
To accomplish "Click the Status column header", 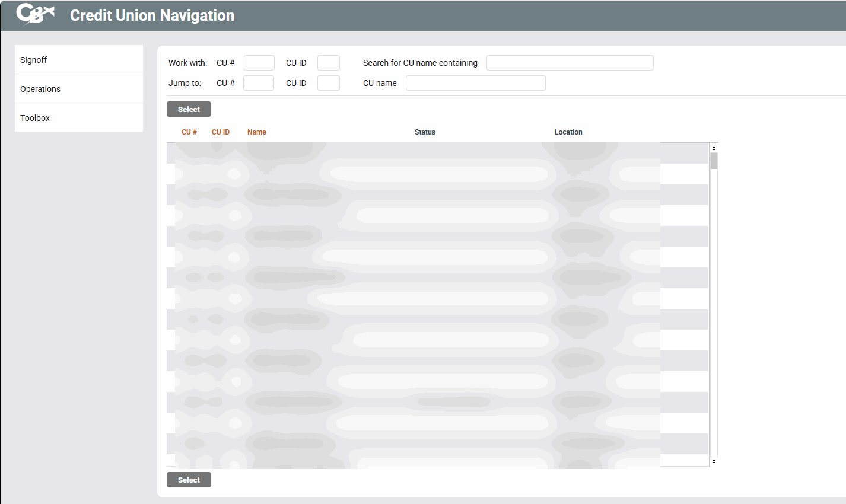I will (425, 132).
